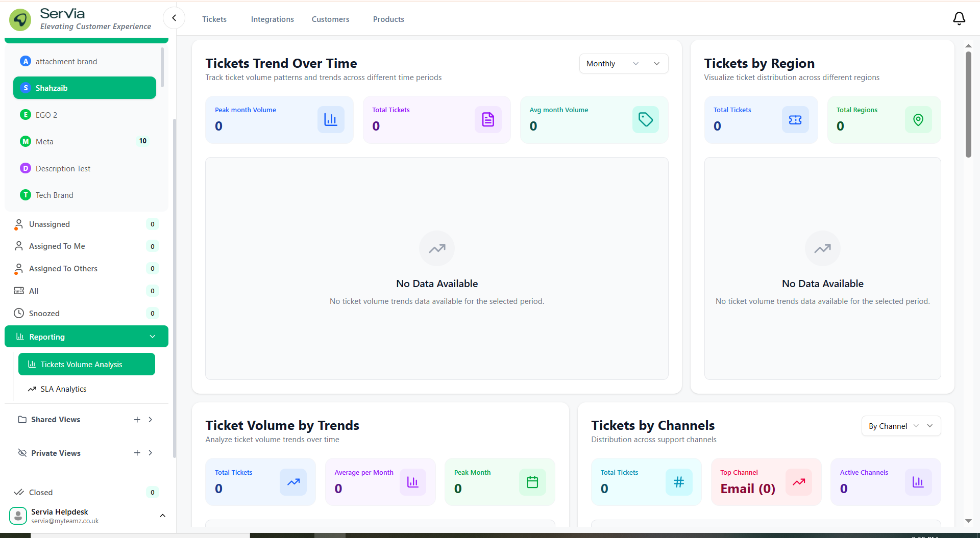Image resolution: width=980 pixels, height=538 pixels.
Task: Open the Integrations tab
Action: (272, 19)
